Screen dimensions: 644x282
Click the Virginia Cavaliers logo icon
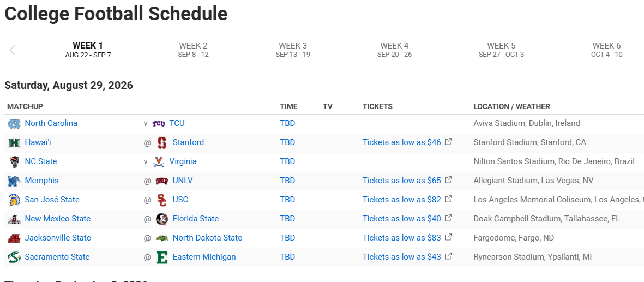pyautogui.click(x=159, y=162)
